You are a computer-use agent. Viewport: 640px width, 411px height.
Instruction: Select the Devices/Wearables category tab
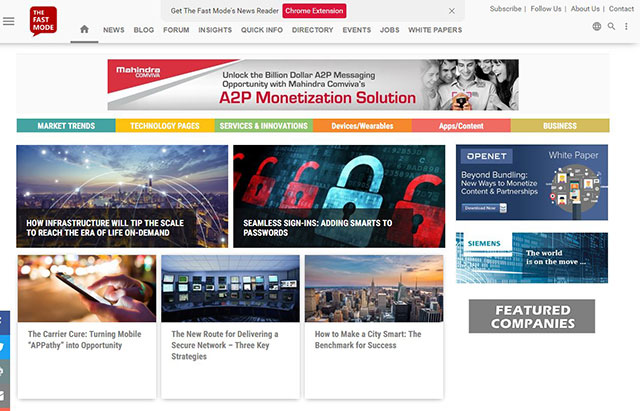[362, 126]
